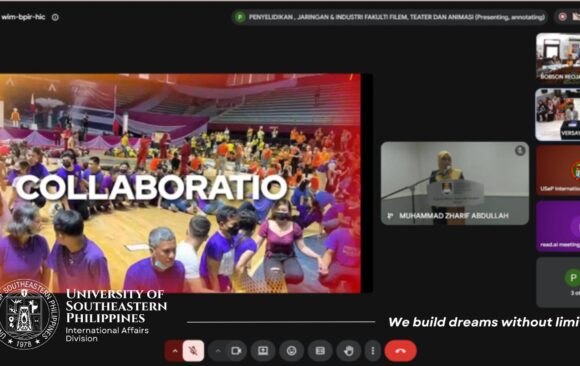The width and height of the screenshot is (580, 366).
Task: Click the presenter banner PENYELIDIKAN, JARINGAN & INDUSTRI
Action: 390,17
